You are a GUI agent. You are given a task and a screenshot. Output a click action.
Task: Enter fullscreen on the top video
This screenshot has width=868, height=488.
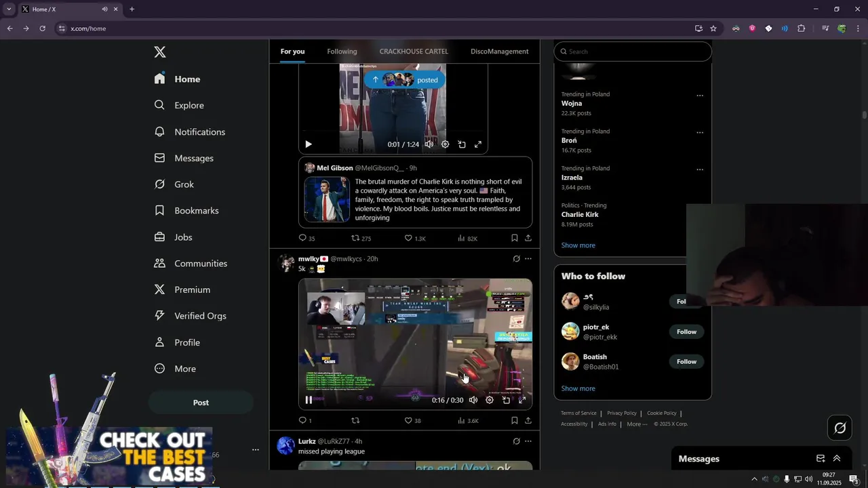pos(478,144)
